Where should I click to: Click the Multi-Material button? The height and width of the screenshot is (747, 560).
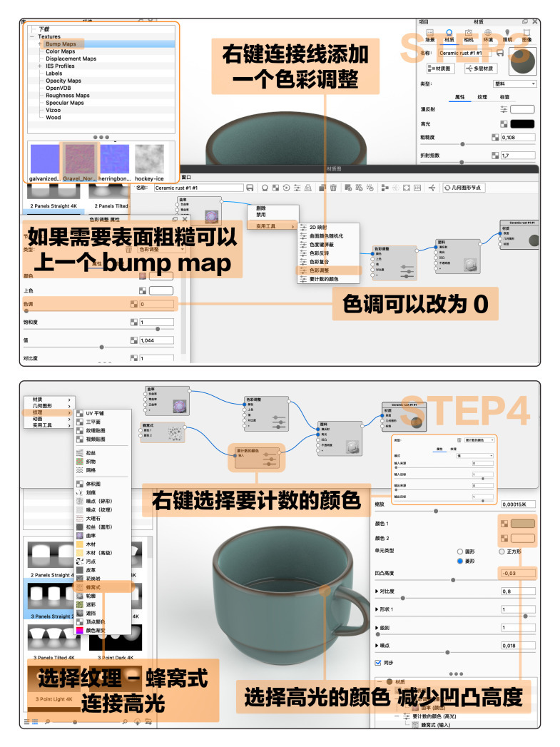[481, 68]
